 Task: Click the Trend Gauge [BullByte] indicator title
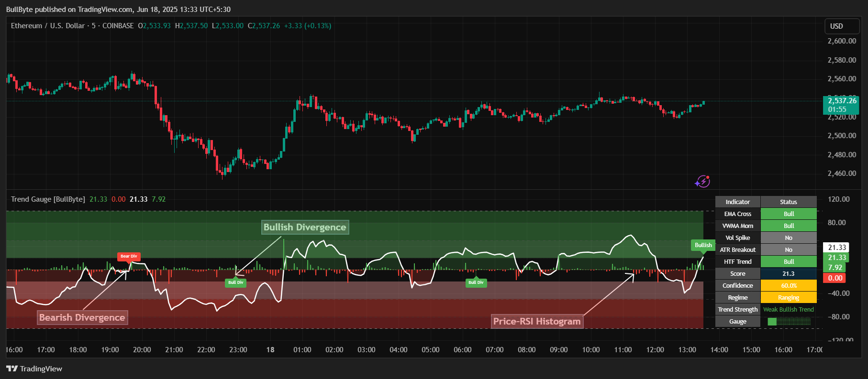(x=48, y=199)
